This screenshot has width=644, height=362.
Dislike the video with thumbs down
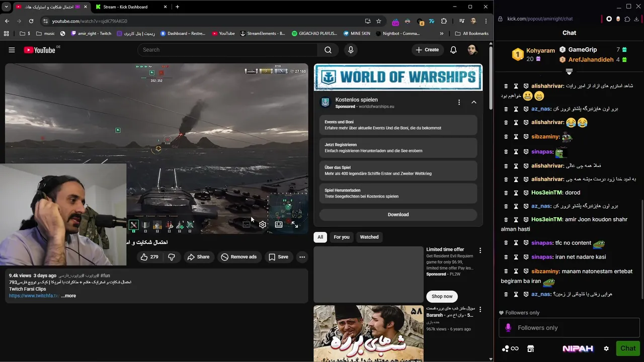(172, 257)
